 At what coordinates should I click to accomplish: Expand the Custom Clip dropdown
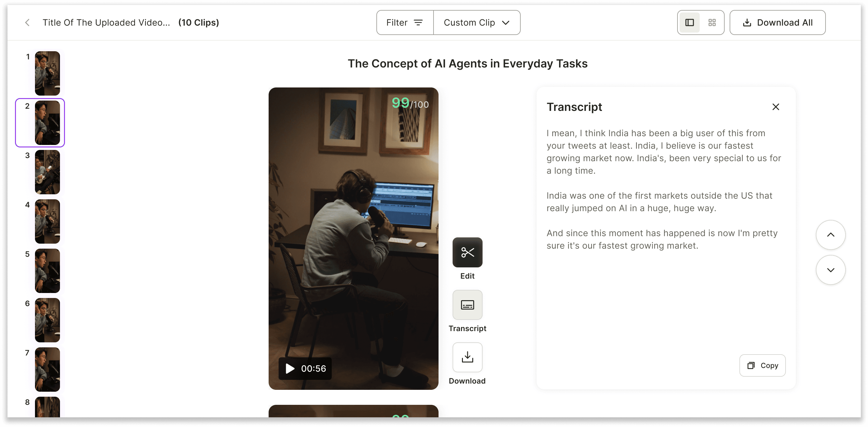coord(476,22)
